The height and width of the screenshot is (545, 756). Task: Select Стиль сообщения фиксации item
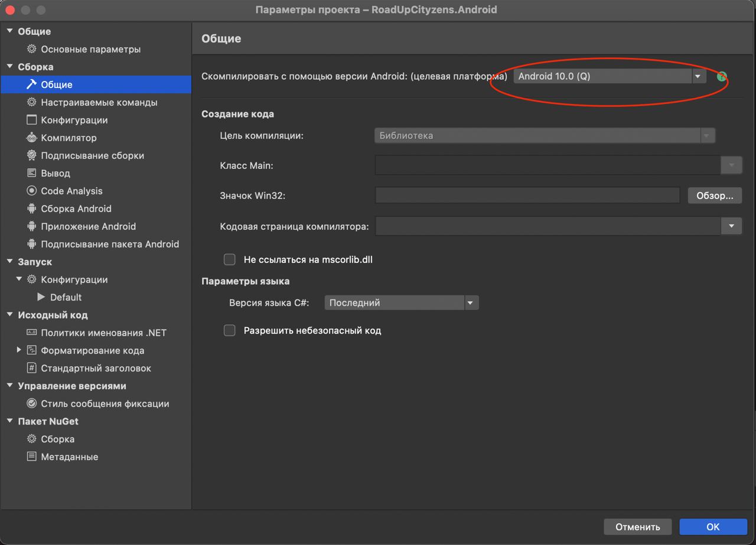pyautogui.click(x=105, y=403)
